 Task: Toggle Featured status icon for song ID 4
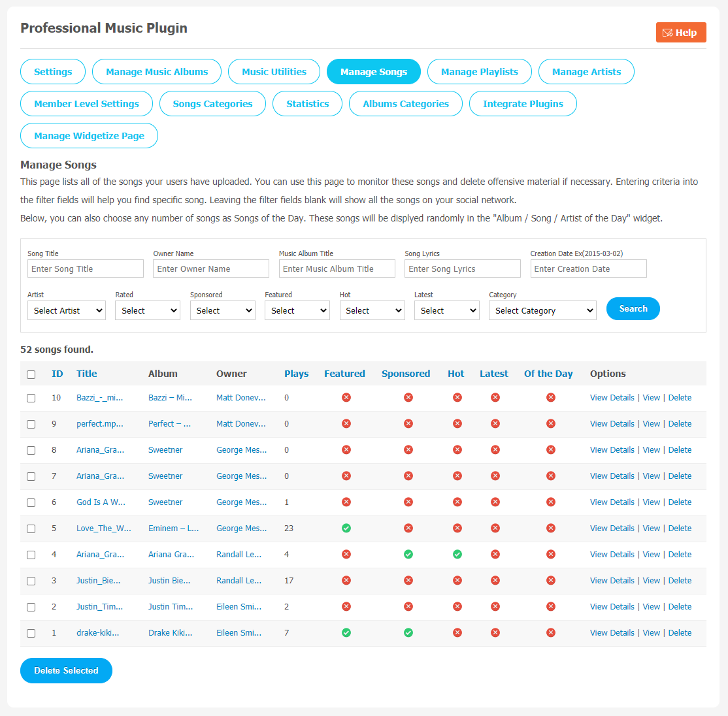click(x=346, y=554)
